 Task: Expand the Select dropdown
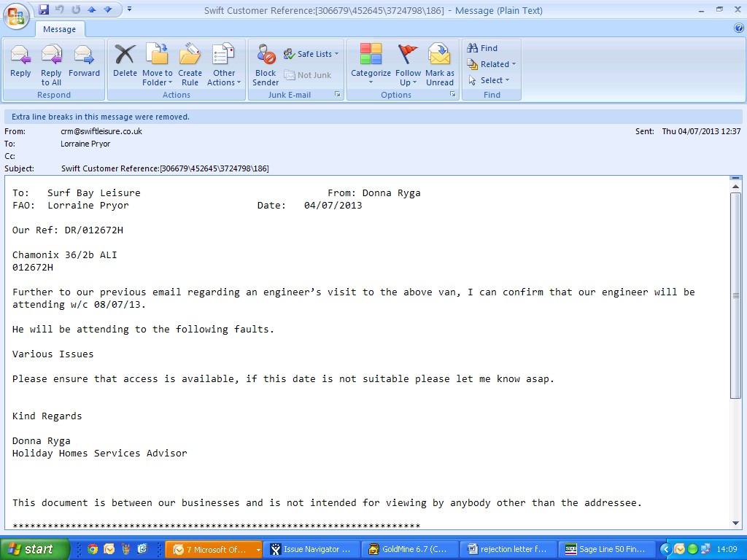click(x=489, y=80)
